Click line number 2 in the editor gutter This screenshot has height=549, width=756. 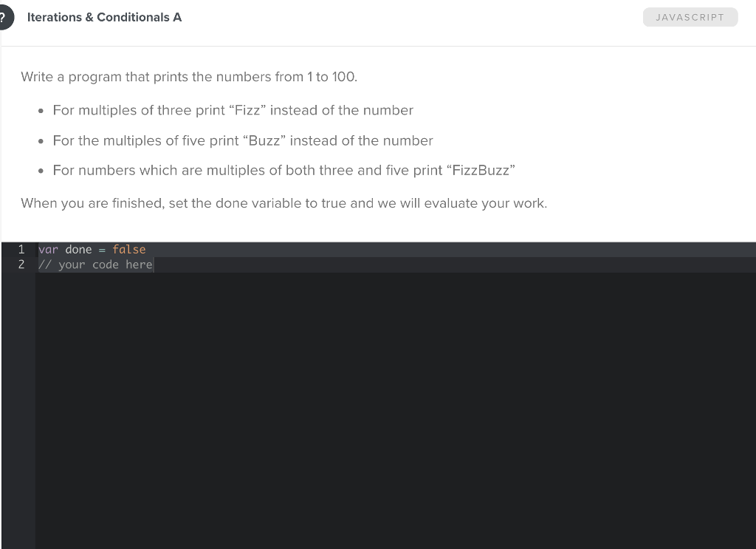click(x=21, y=265)
